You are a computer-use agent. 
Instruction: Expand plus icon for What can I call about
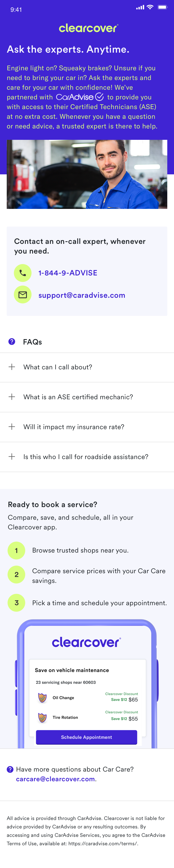click(x=12, y=367)
